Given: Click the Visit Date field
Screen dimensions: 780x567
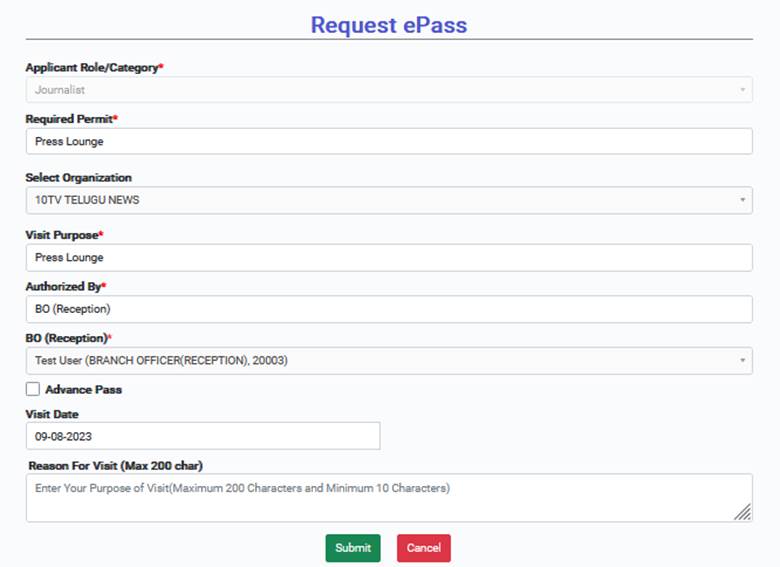Looking at the screenshot, I should tap(203, 436).
